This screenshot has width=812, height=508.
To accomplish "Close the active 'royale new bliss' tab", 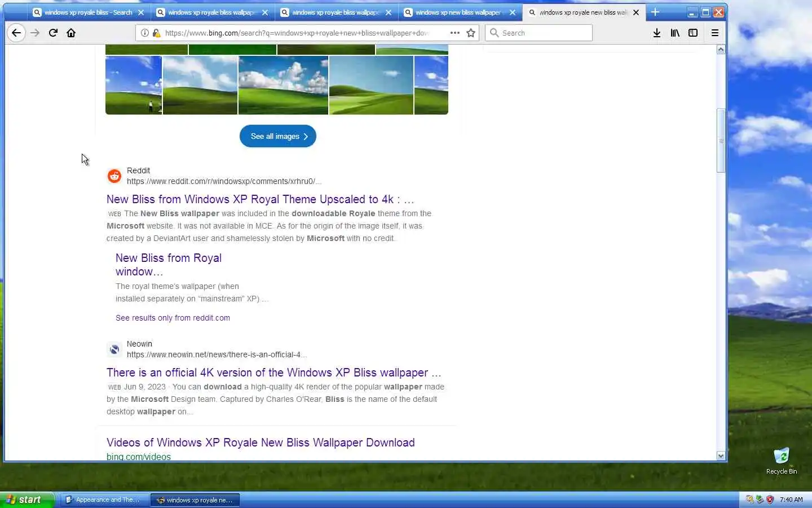I will tap(636, 12).
